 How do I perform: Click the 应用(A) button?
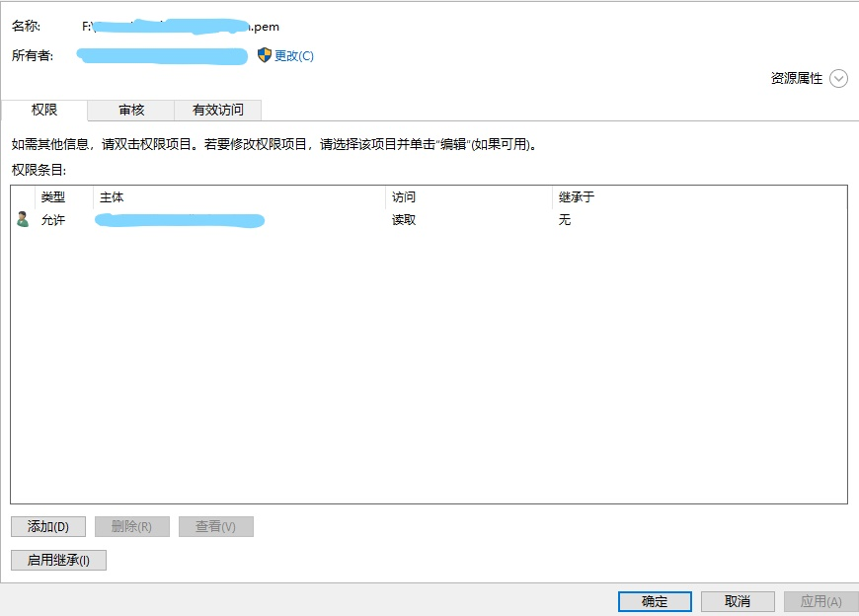click(x=820, y=601)
